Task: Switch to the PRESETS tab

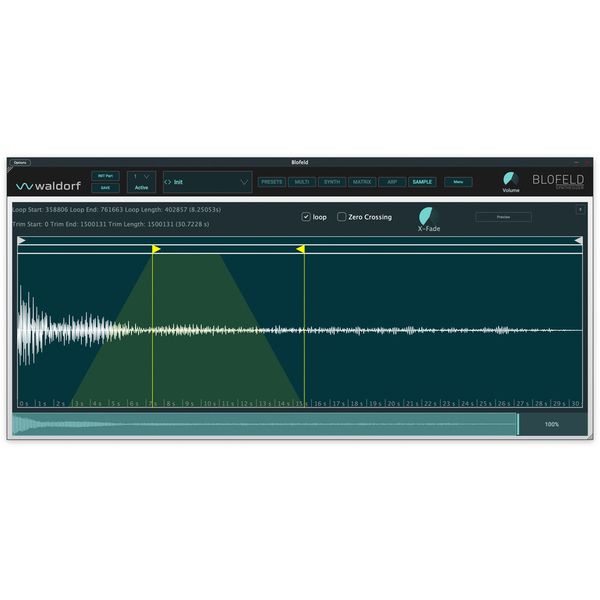Action: pyautogui.click(x=272, y=182)
